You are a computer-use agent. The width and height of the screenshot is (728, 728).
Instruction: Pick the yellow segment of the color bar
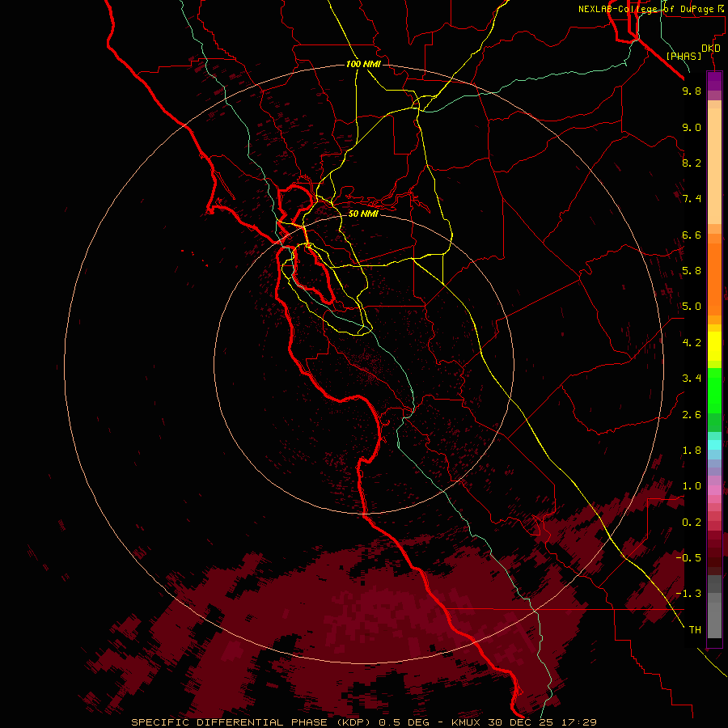(x=714, y=346)
